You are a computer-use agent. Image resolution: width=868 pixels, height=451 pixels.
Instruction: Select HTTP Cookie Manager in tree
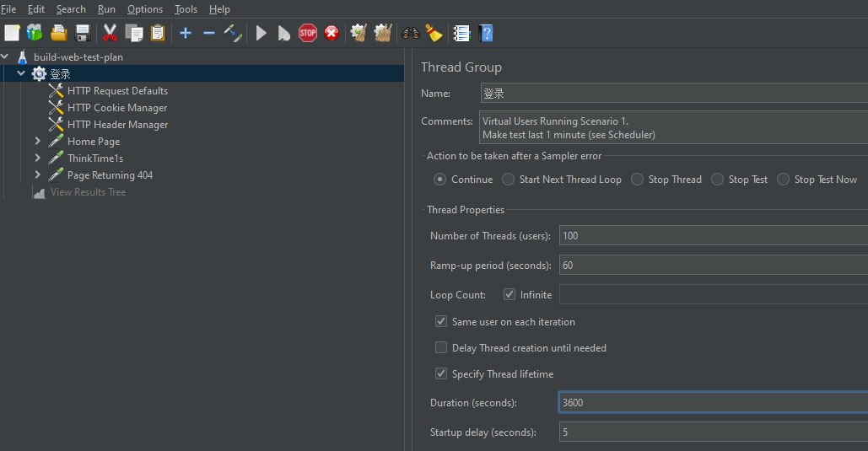(117, 108)
